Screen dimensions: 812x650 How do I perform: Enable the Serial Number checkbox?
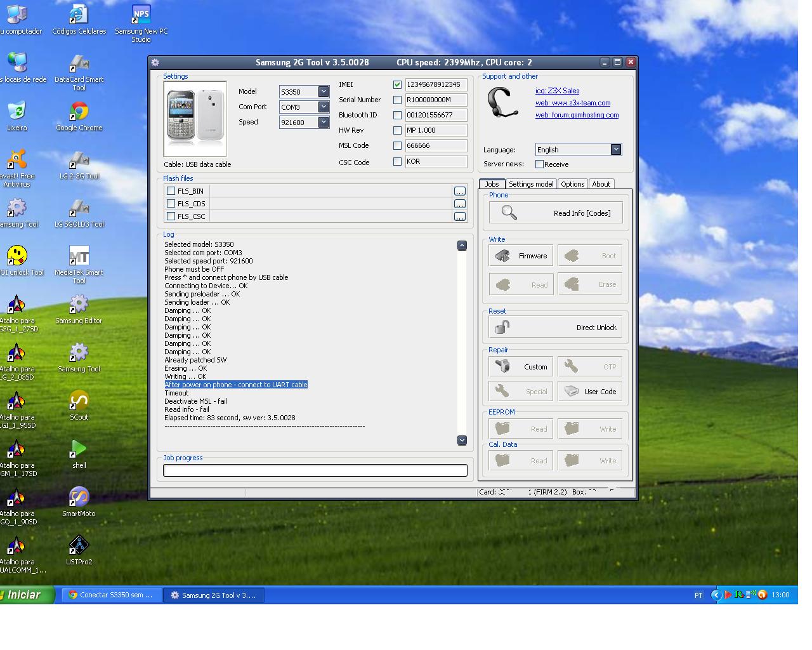pyautogui.click(x=397, y=100)
